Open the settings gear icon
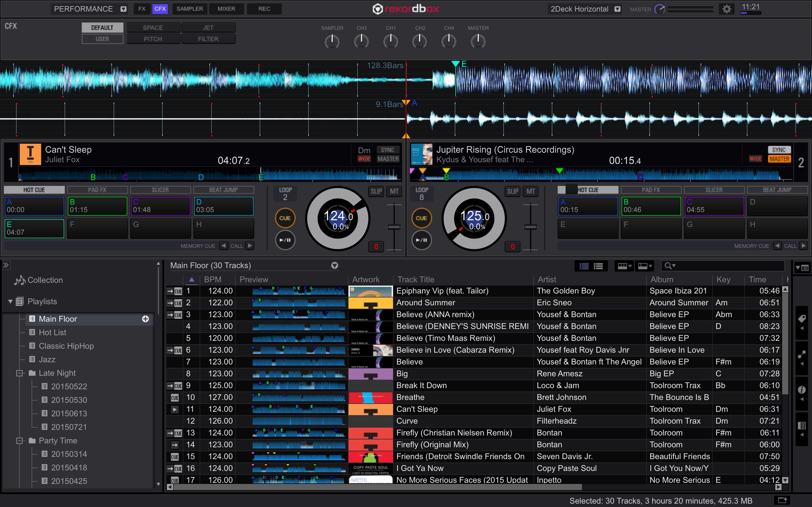Viewport: 812px width, 507px height. point(727,9)
